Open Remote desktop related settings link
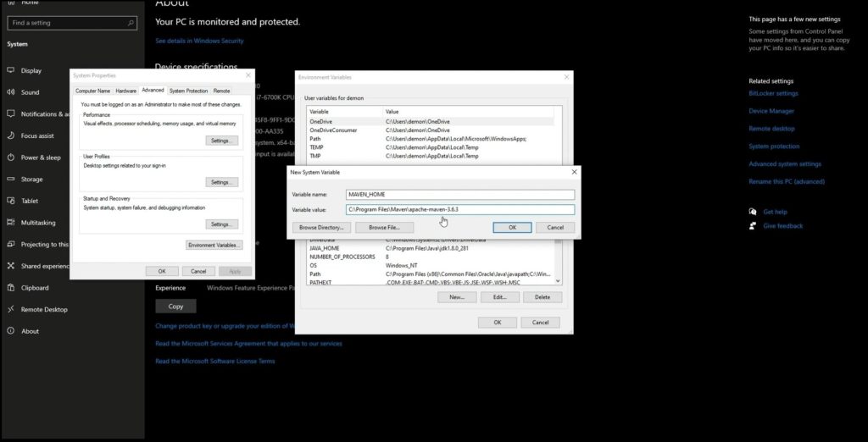The height and width of the screenshot is (442, 868). (771, 129)
